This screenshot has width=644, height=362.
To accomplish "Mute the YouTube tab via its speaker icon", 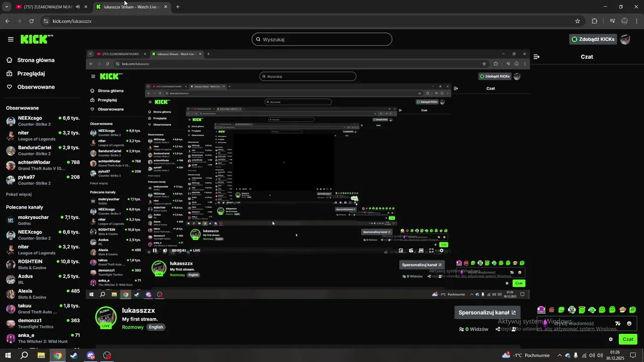I will 77,7.
